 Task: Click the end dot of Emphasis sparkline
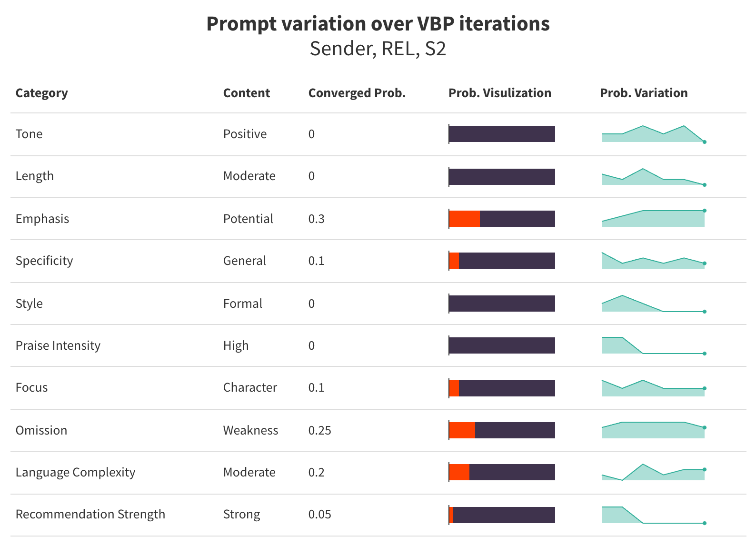point(705,211)
